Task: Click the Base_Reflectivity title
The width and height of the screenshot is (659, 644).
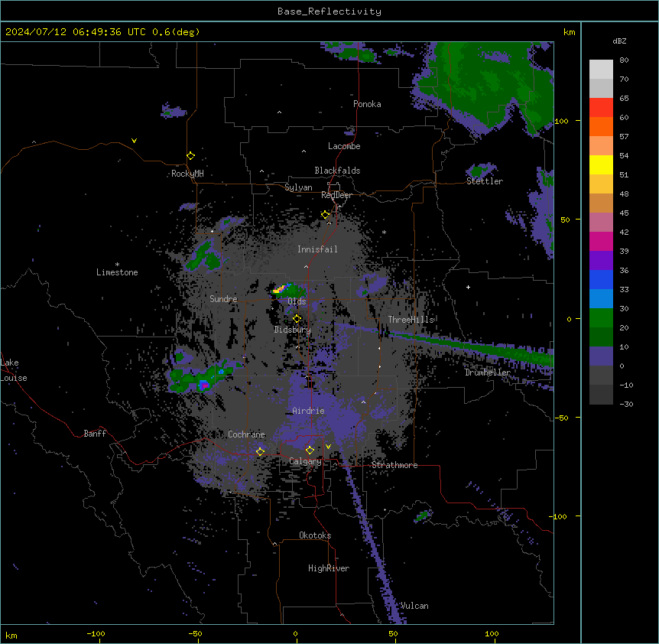Action: coord(329,11)
